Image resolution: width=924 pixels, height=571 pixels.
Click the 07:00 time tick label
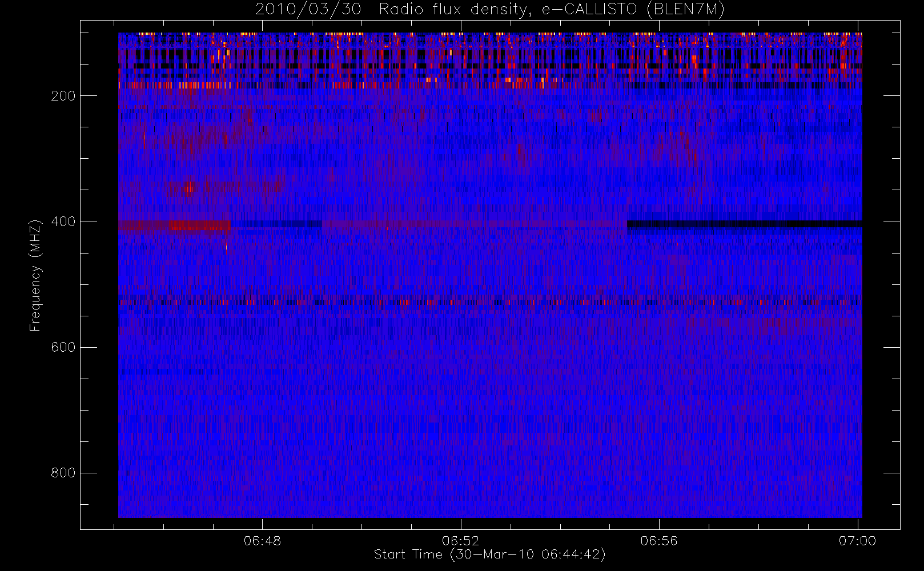click(x=857, y=541)
